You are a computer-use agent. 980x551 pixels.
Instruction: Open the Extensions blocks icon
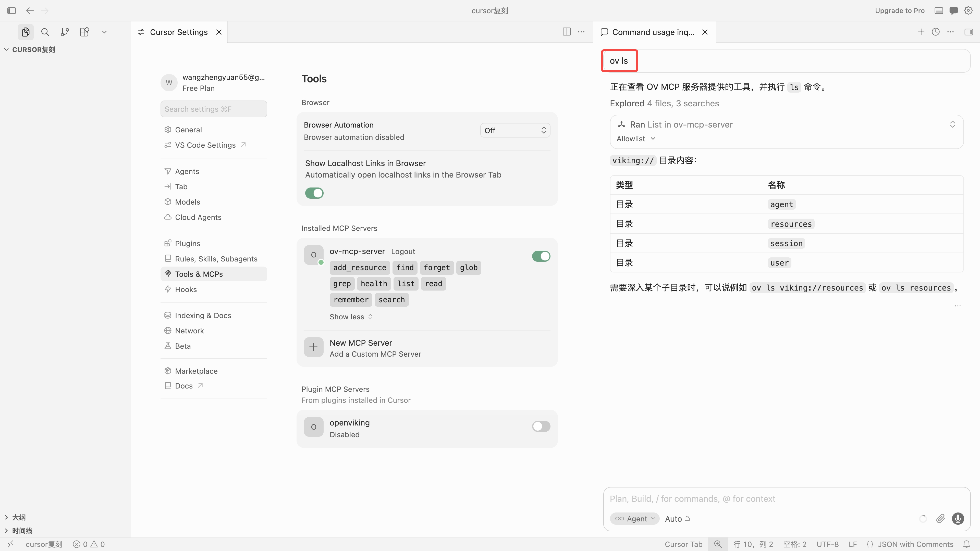point(84,32)
